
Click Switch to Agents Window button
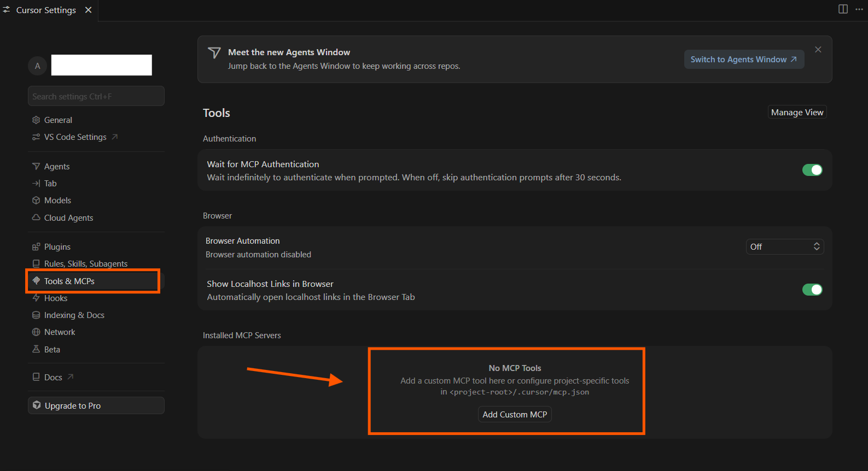[x=744, y=60]
